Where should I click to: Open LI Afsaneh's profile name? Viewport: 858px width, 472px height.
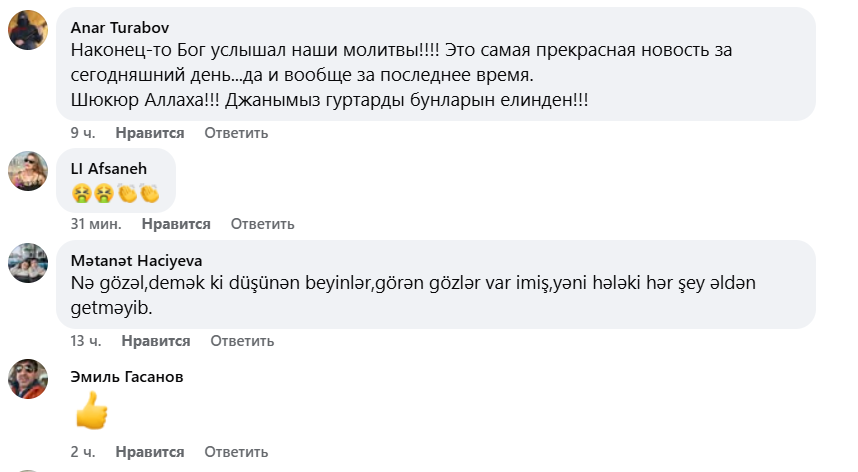click(109, 168)
